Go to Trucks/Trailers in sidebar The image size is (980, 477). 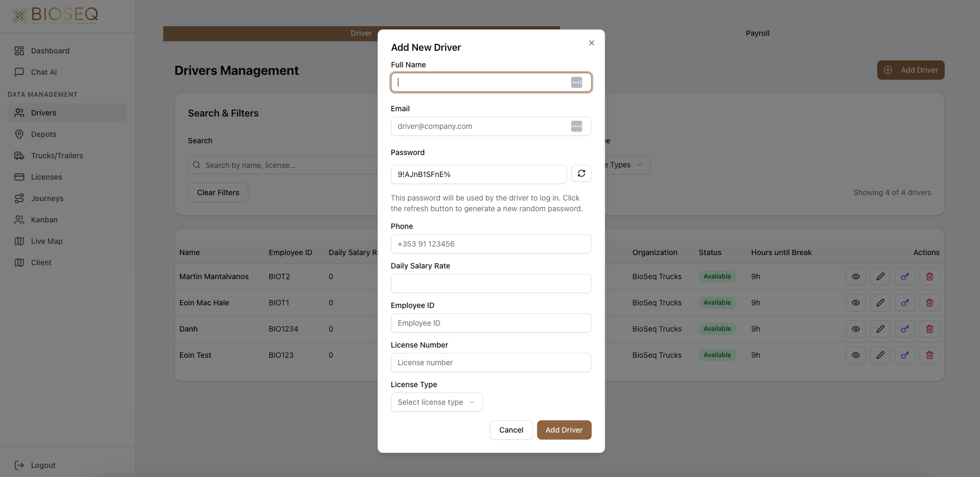[57, 156]
